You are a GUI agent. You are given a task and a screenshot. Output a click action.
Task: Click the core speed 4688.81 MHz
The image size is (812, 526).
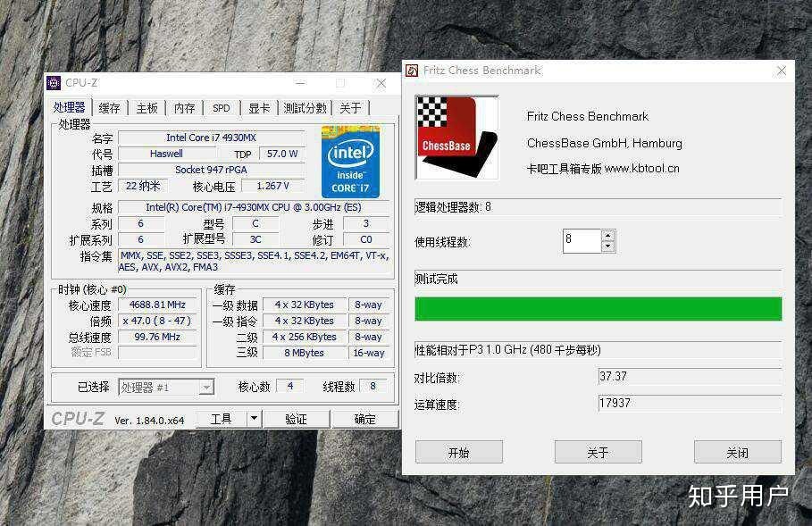[157, 305]
